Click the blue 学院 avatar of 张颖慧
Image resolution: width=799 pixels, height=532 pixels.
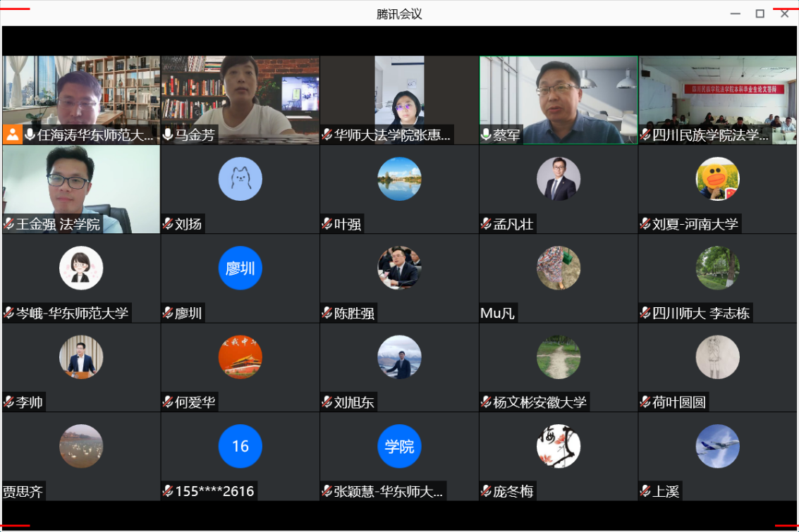[399, 446]
